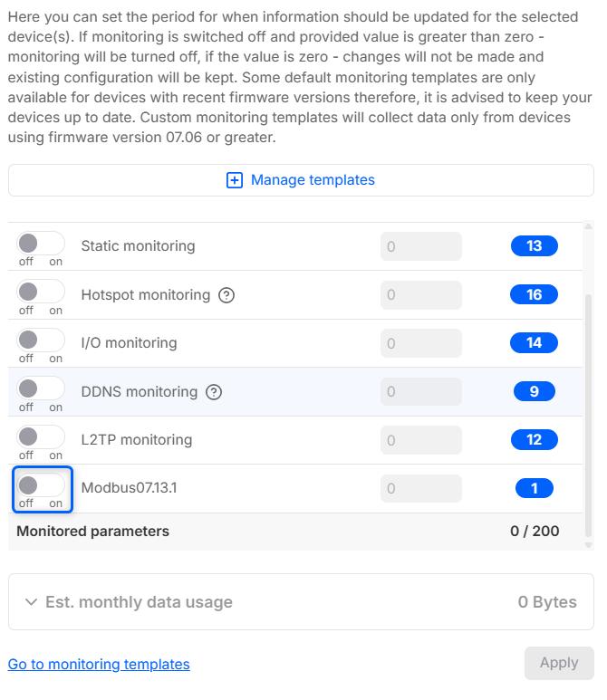Click the plus icon in Manage templates
The width and height of the screenshot is (607, 700).
235,180
